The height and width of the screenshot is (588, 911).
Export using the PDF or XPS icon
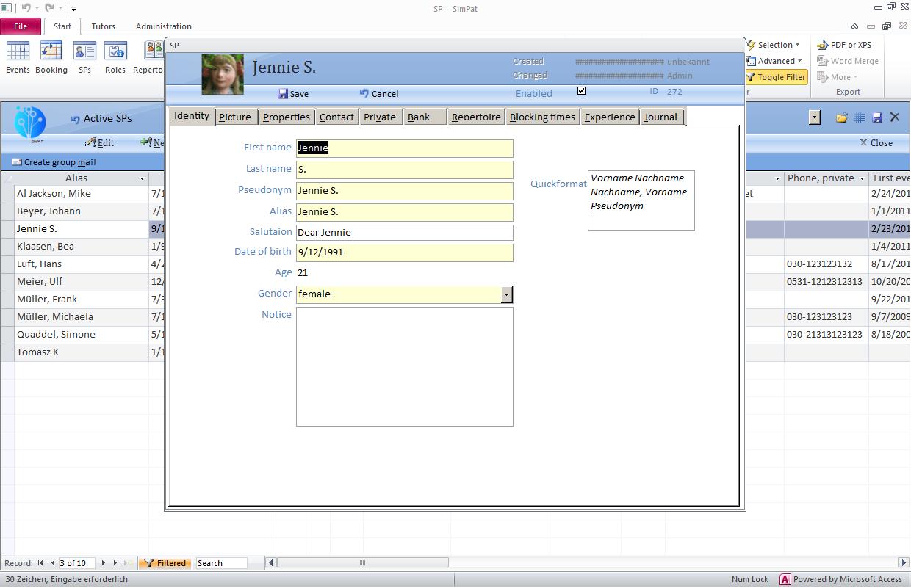coord(844,45)
